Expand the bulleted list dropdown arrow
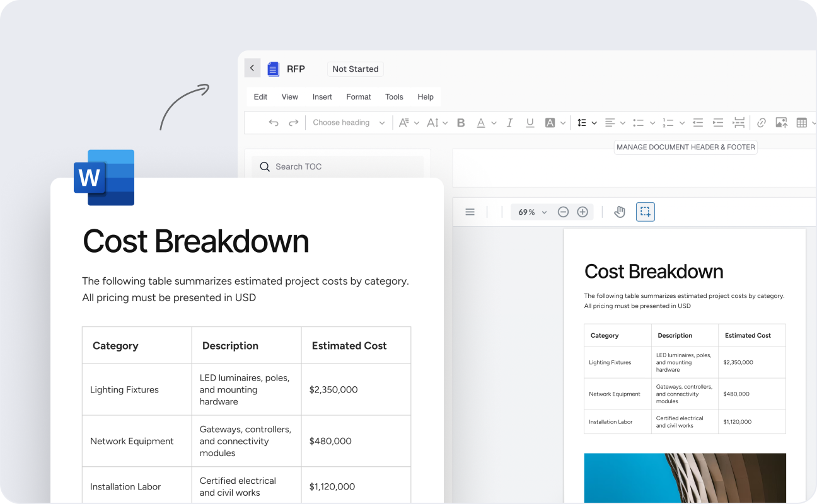The image size is (817, 504). [652, 123]
